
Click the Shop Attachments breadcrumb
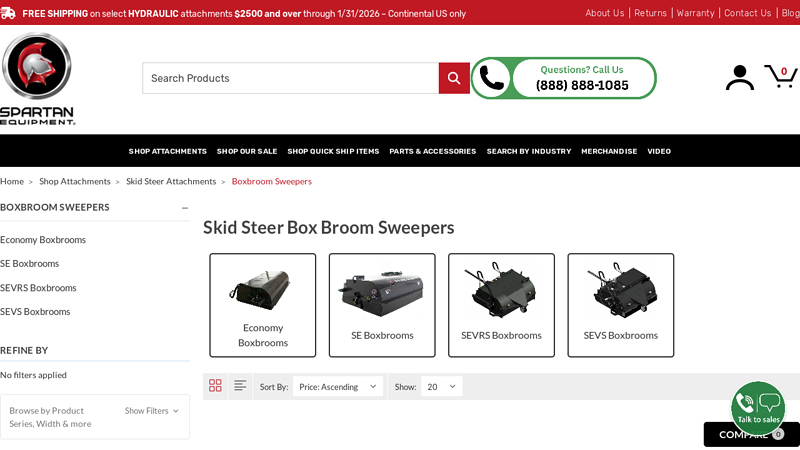pyautogui.click(x=74, y=182)
